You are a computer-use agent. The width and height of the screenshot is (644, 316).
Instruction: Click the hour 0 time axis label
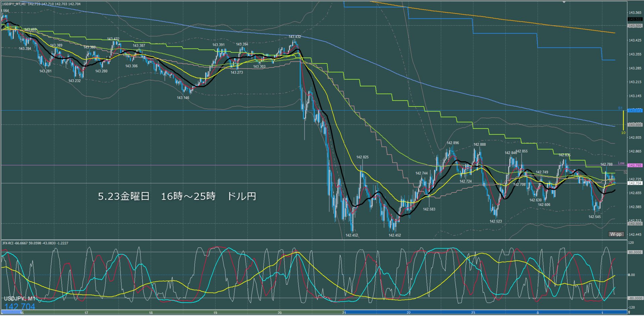tap(538, 313)
